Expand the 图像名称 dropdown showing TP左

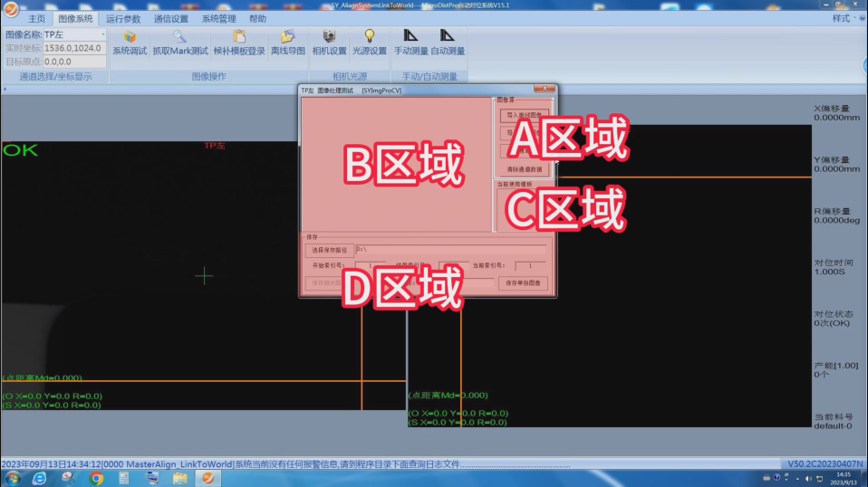[x=102, y=34]
